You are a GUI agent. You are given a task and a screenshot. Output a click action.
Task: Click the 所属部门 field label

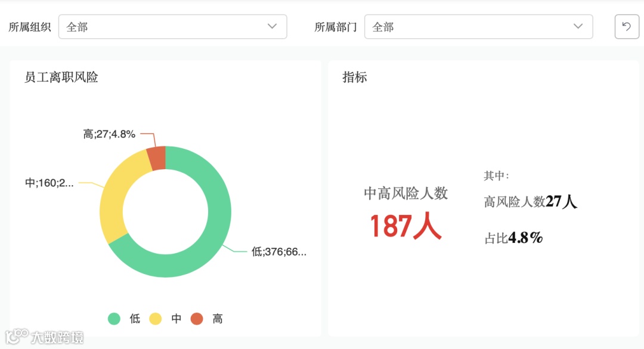[x=336, y=27]
